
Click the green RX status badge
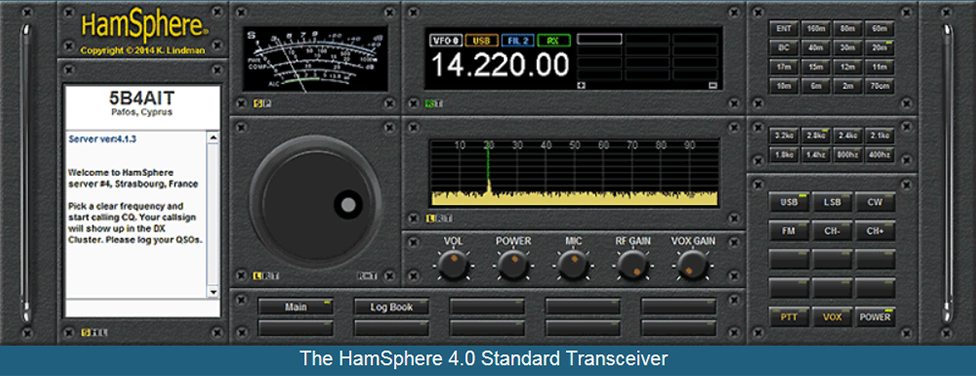click(553, 41)
